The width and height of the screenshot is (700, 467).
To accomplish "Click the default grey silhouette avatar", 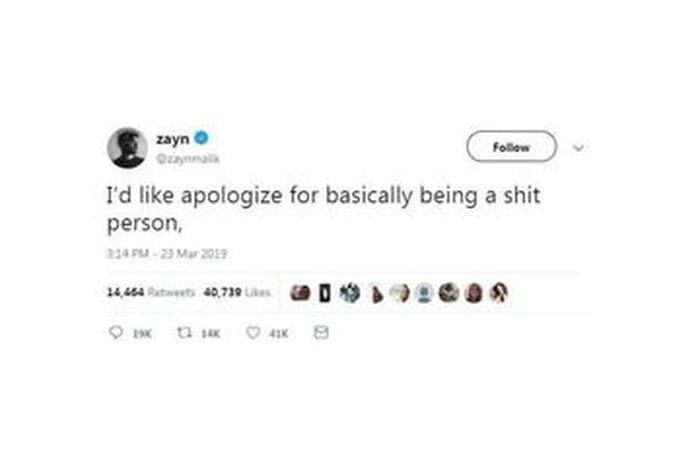I will pos(424,293).
